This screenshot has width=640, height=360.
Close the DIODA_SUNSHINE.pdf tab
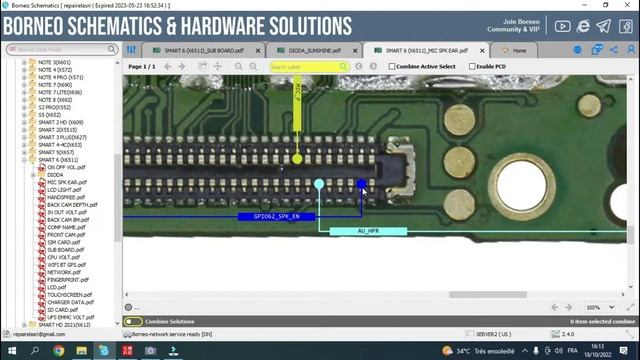[x=355, y=51]
